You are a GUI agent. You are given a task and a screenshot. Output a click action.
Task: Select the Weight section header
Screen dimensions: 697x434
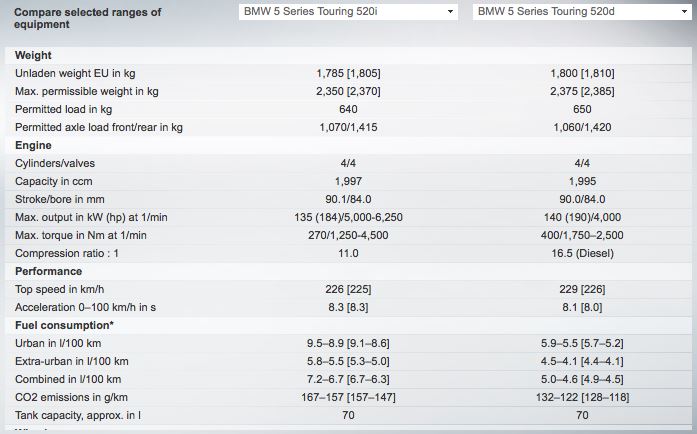point(33,55)
